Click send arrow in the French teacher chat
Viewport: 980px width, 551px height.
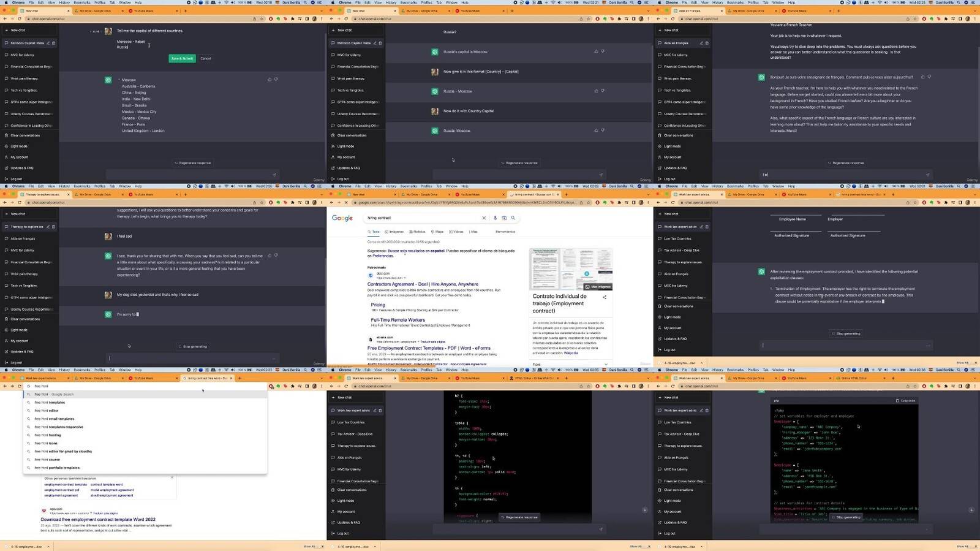[927, 175]
